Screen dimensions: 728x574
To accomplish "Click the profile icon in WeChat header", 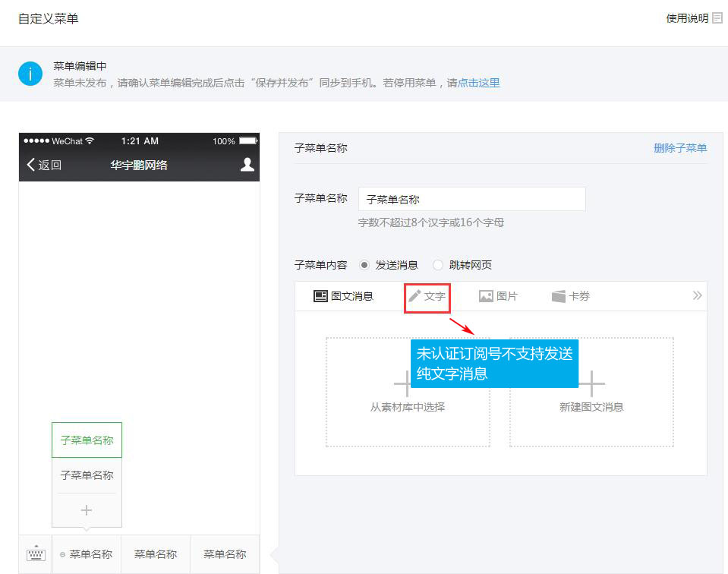I will (x=247, y=165).
